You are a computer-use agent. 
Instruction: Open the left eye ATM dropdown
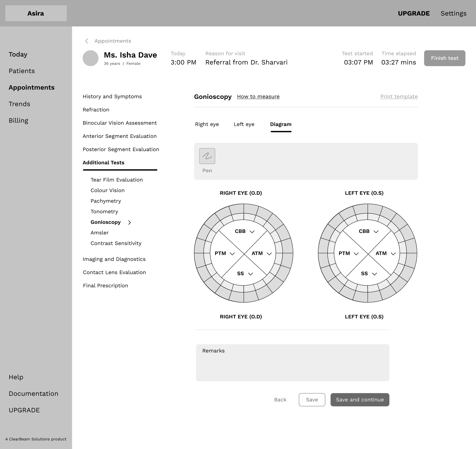coord(393,254)
